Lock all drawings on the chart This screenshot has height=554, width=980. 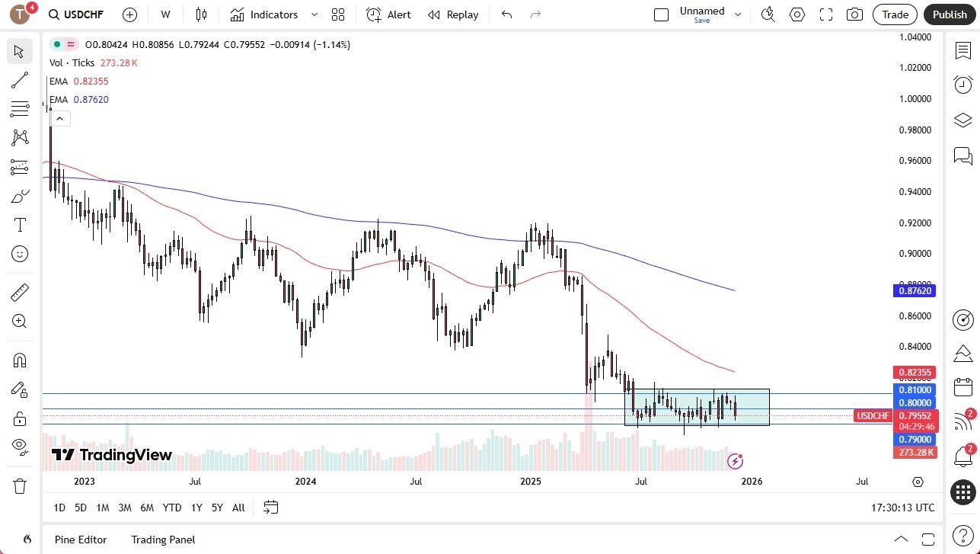click(20, 418)
